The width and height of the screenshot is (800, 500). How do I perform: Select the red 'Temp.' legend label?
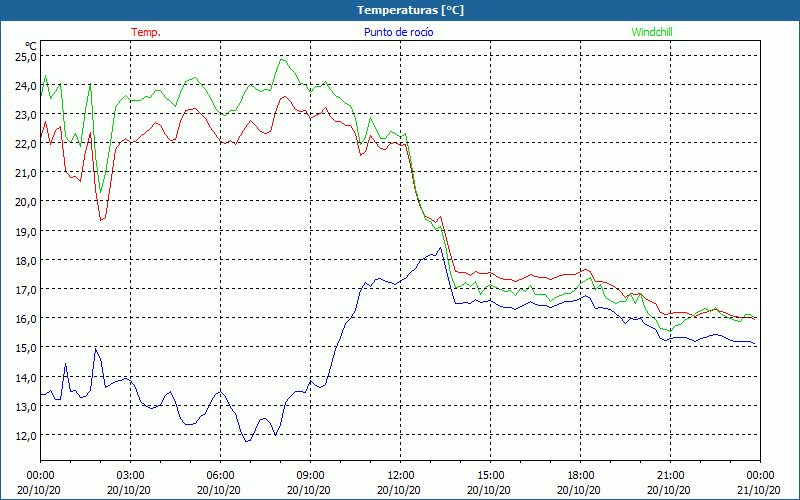point(146,32)
